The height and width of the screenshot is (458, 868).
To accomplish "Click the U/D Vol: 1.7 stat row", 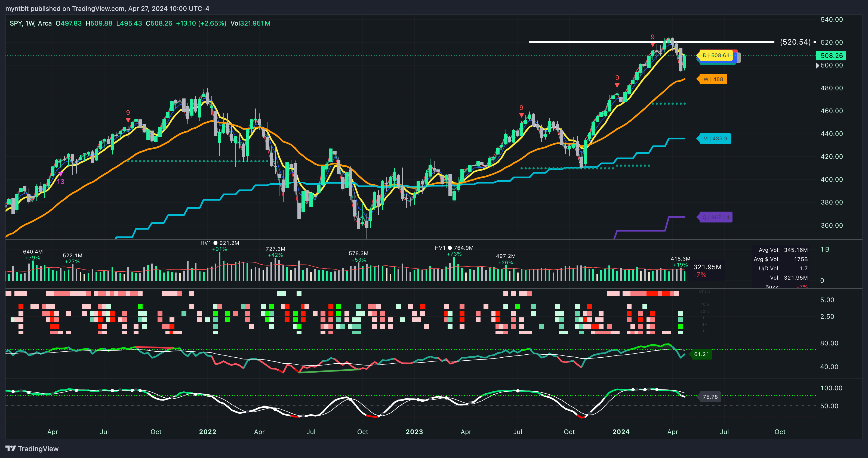I will click(x=783, y=268).
